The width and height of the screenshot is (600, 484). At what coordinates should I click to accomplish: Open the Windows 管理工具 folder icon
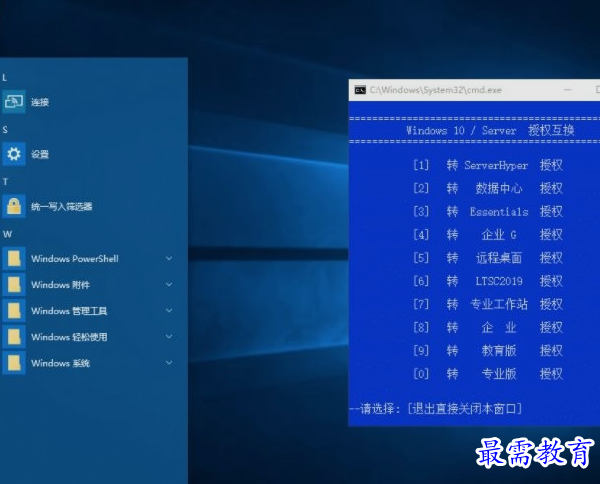tap(14, 311)
